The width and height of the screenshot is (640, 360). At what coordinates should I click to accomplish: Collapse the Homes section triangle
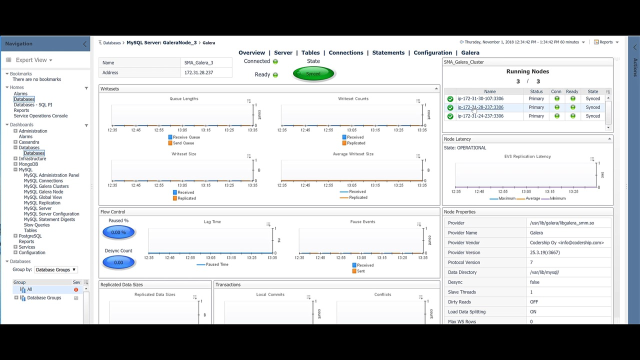(x=7, y=87)
